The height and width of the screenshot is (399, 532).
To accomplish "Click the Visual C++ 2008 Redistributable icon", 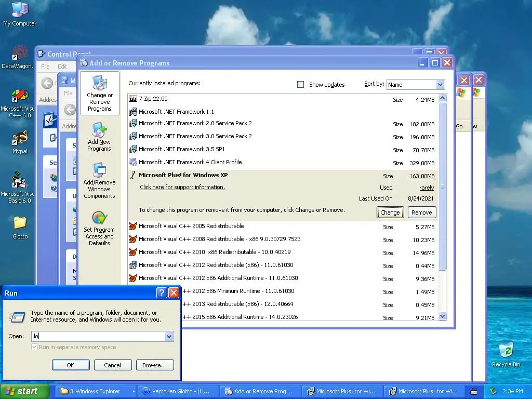I will [133, 239].
